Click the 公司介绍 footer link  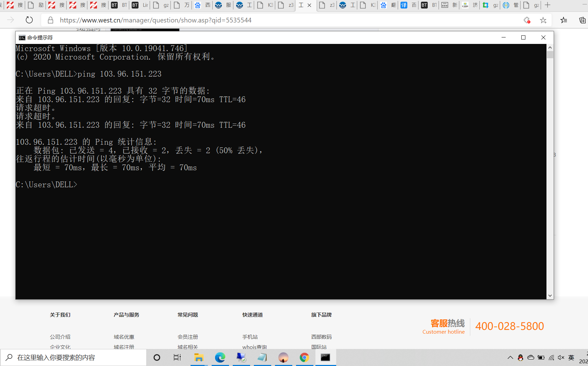pyautogui.click(x=60, y=337)
